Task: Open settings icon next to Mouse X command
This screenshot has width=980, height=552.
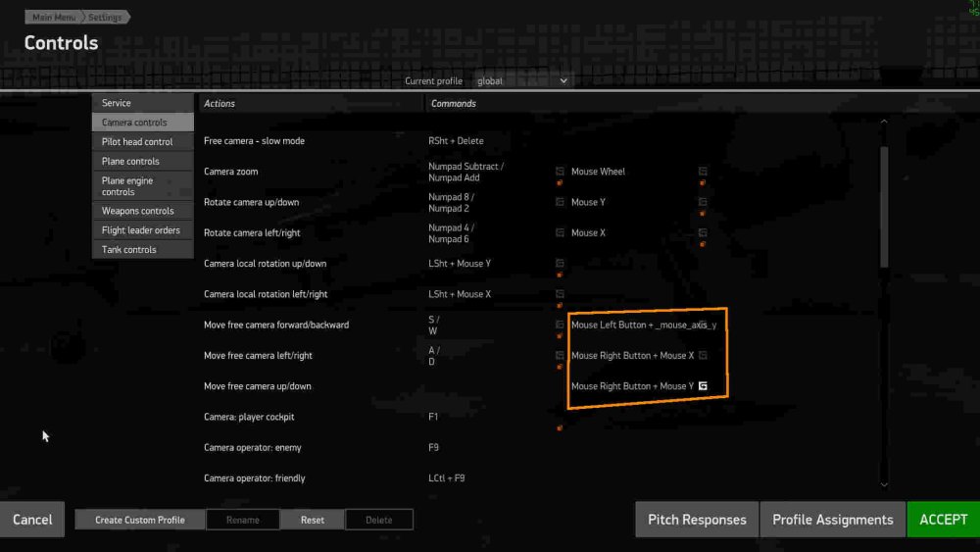Action: [x=703, y=232]
